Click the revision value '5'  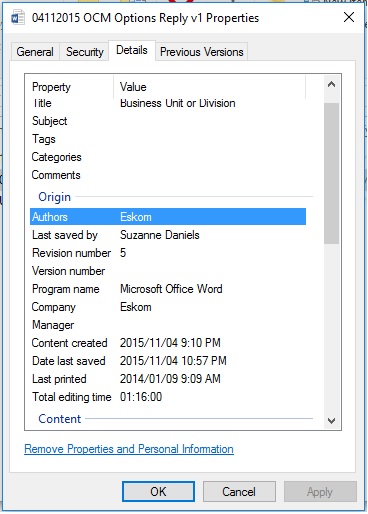coord(123,253)
